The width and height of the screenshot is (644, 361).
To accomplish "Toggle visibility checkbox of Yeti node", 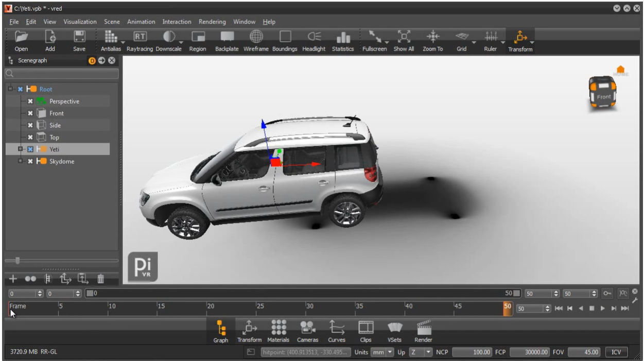I will click(30, 149).
